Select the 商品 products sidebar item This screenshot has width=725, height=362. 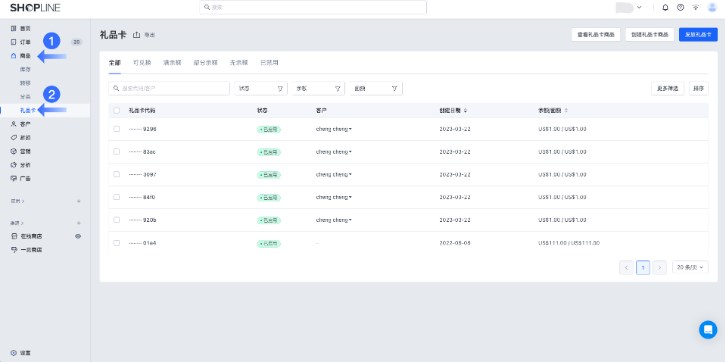[25, 56]
